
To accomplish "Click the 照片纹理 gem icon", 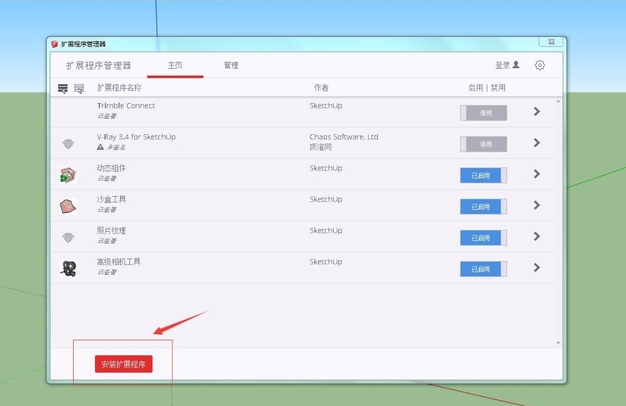I will coord(68,238).
